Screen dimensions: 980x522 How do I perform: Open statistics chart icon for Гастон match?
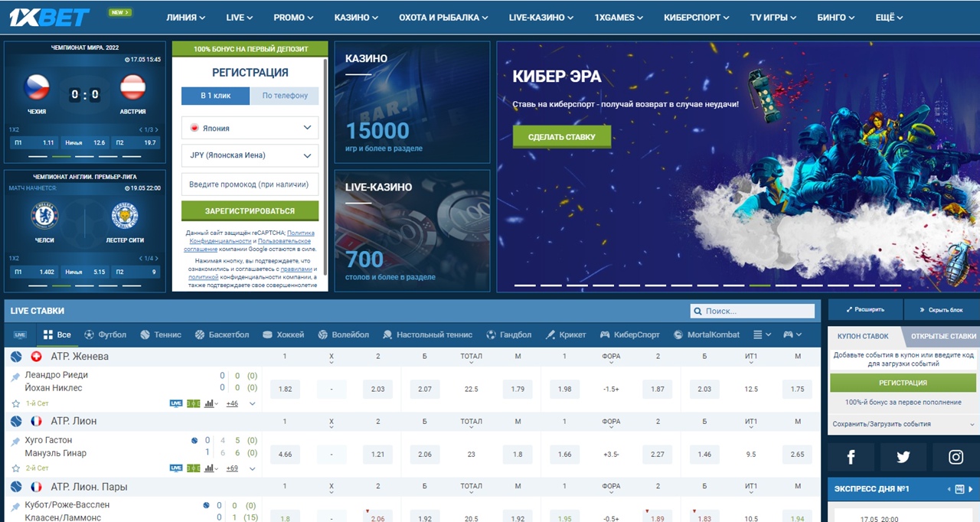click(211, 468)
